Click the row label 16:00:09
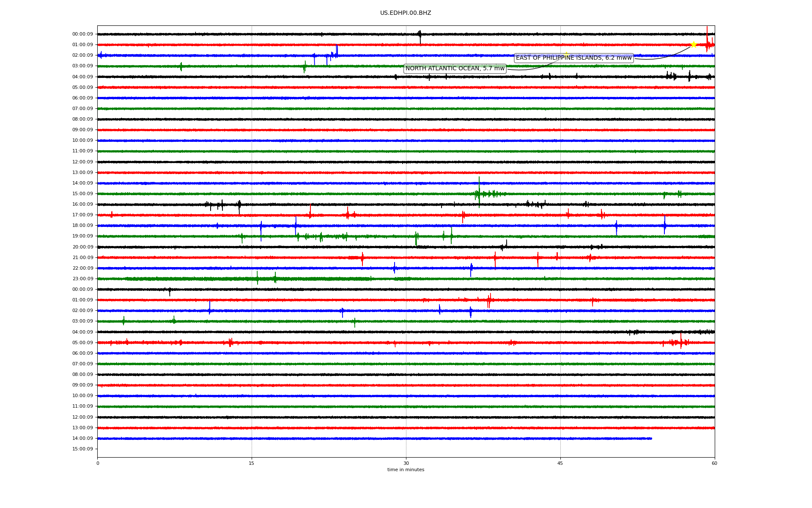 pyautogui.click(x=82, y=204)
